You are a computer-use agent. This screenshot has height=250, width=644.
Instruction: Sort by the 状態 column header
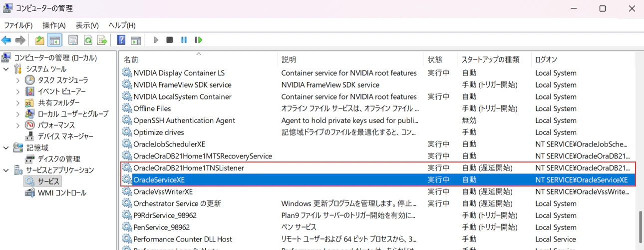point(440,59)
